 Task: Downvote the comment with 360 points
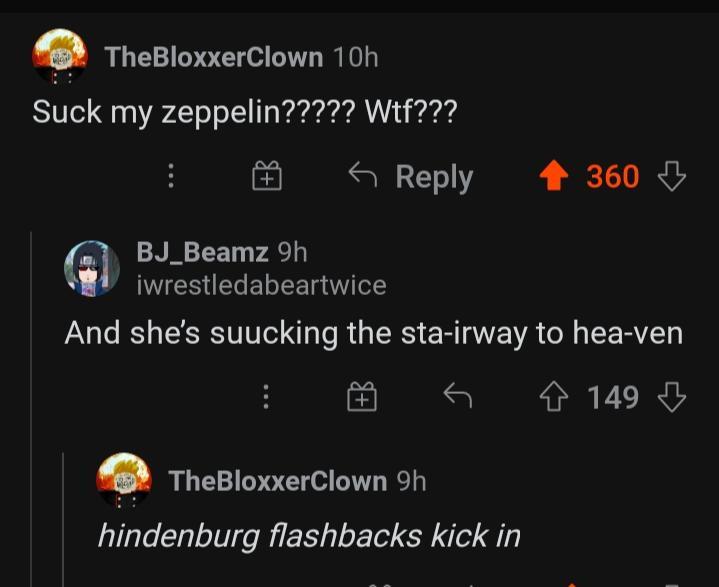click(671, 177)
